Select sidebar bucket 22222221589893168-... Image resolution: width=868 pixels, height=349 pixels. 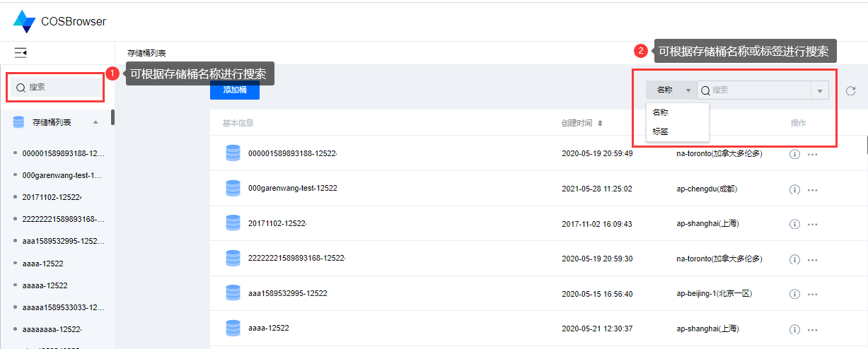[64, 219]
